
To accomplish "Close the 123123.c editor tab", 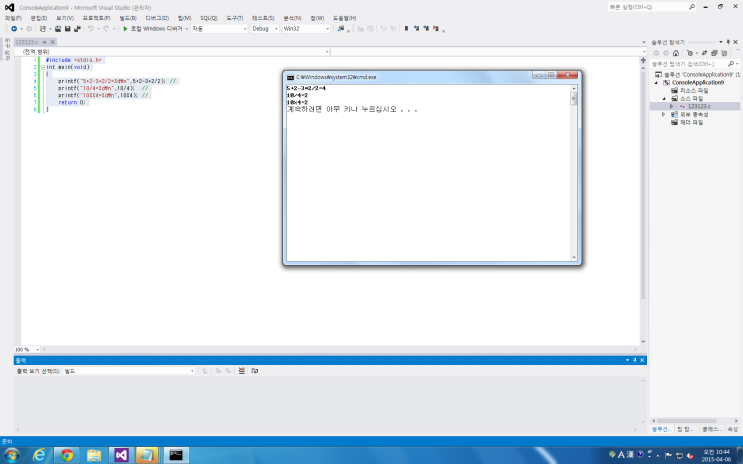I will click(53, 42).
